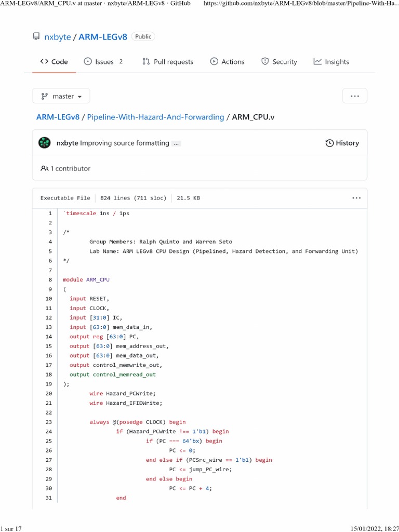Switch to the Code tab
The width and height of the screenshot is (399, 532).
point(54,62)
